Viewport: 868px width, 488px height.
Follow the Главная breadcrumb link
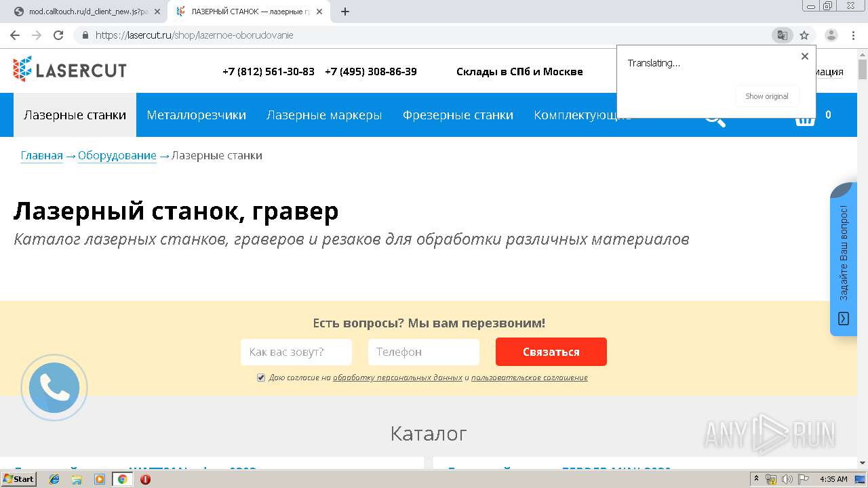(x=41, y=155)
